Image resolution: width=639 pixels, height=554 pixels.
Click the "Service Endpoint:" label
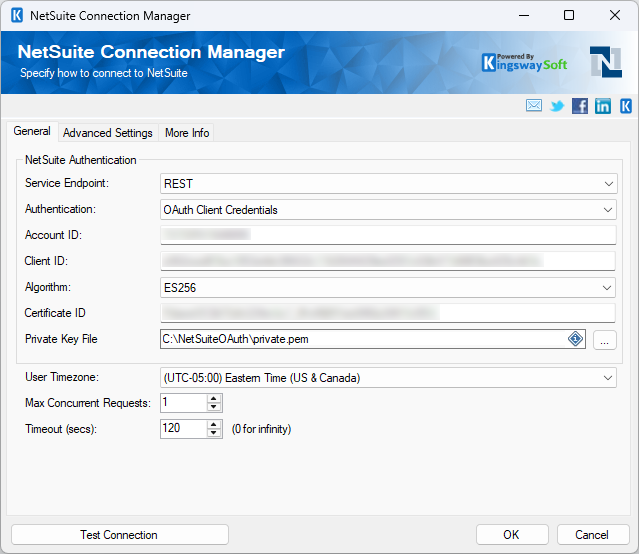67,183
